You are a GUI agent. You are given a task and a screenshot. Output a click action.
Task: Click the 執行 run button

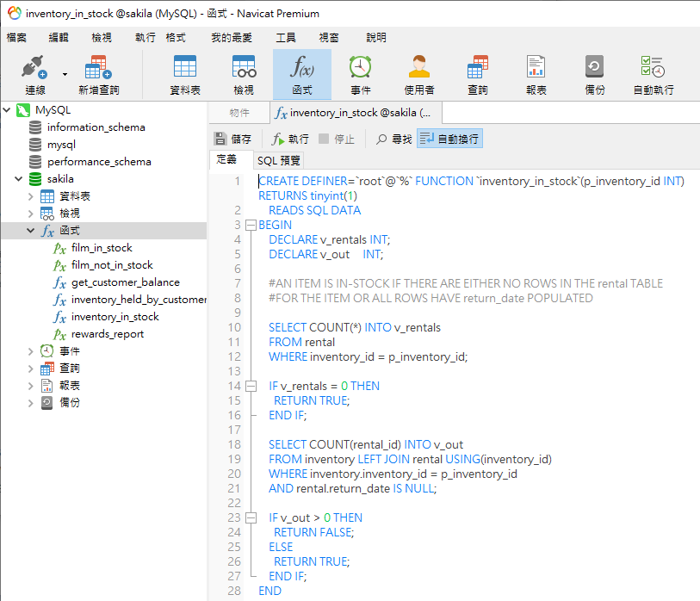pos(290,139)
